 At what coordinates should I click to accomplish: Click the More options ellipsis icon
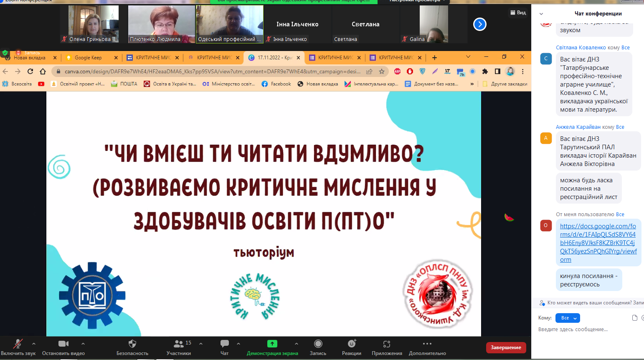coord(427,344)
